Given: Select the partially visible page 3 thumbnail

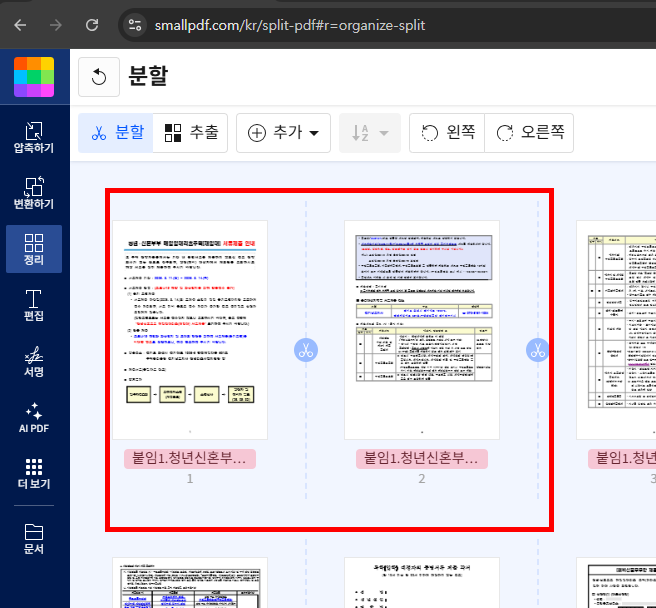Looking at the screenshot, I should coord(616,330).
